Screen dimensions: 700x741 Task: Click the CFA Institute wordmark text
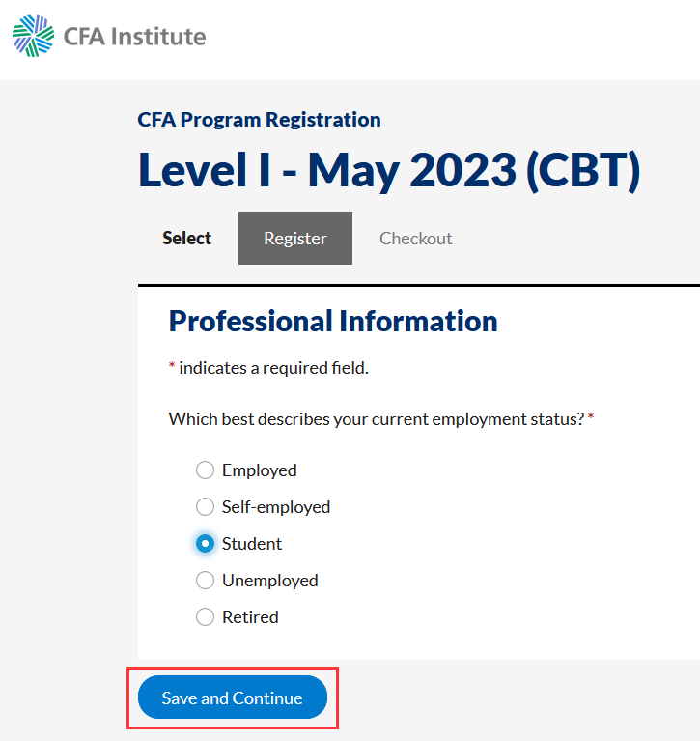134,37
